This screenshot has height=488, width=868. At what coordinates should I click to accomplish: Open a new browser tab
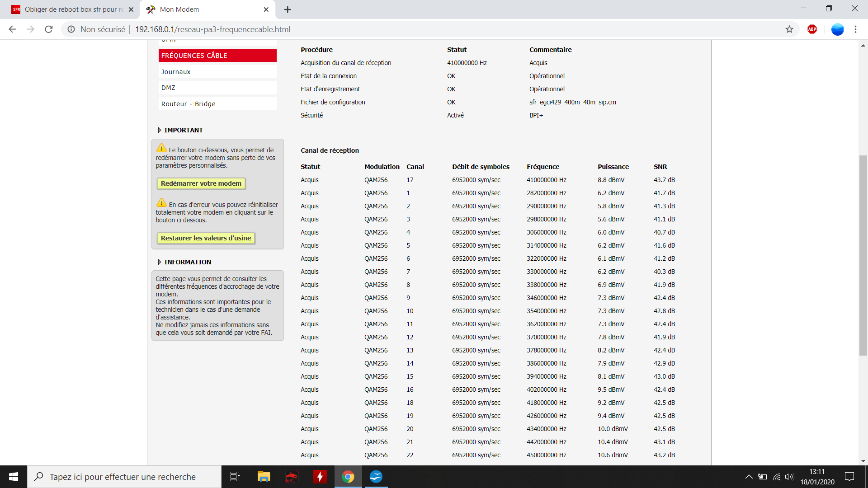pos(288,9)
